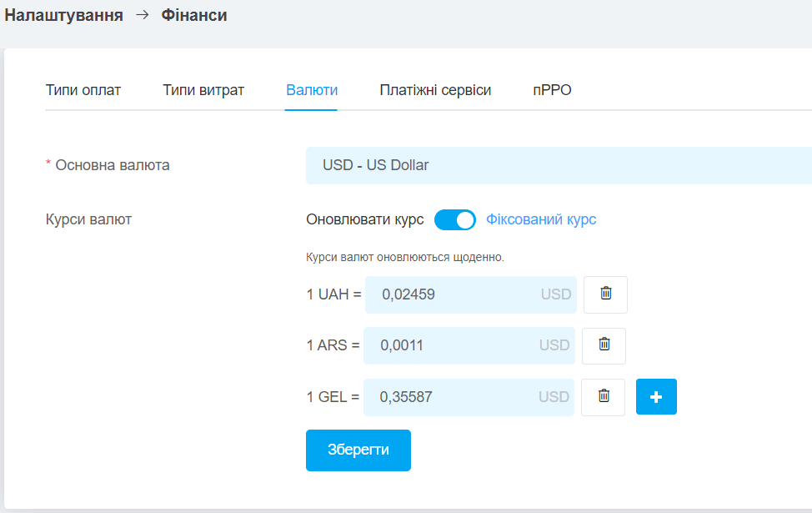This screenshot has height=513, width=812.
Task: Select the Валюти tab
Action: (312, 90)
